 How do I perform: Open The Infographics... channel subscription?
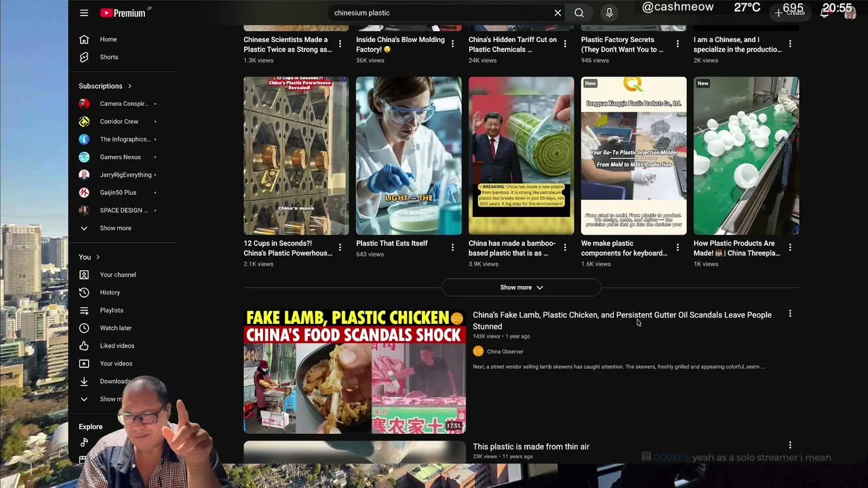pyautogui.click(x=122, y=139)
